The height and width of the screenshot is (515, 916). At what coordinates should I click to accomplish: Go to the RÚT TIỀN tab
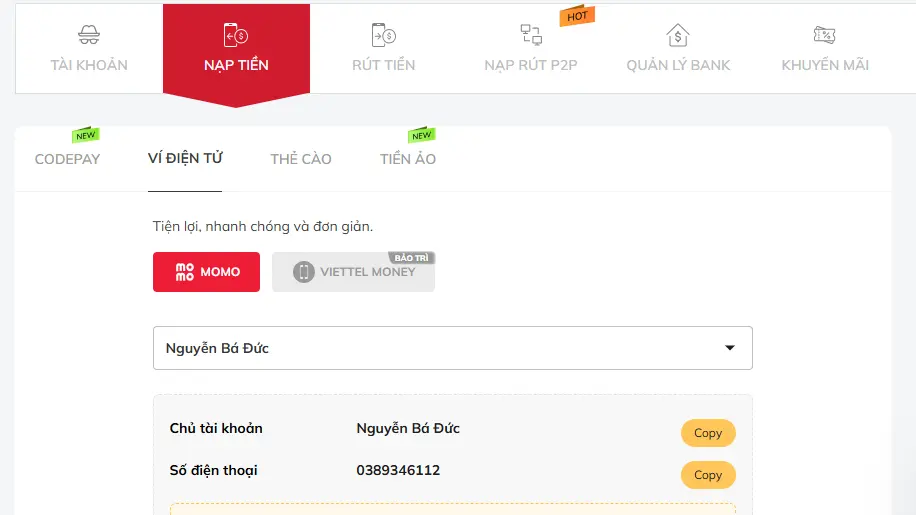pos(384,65)
